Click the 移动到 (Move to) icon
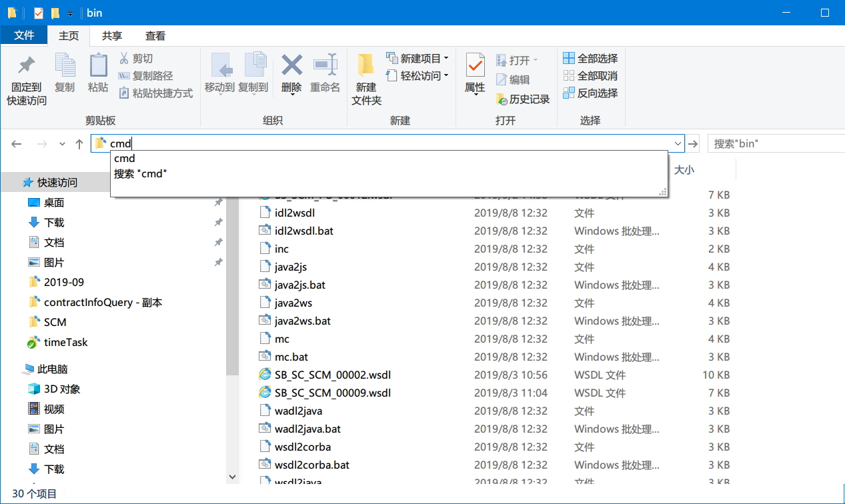 (221, 73)
